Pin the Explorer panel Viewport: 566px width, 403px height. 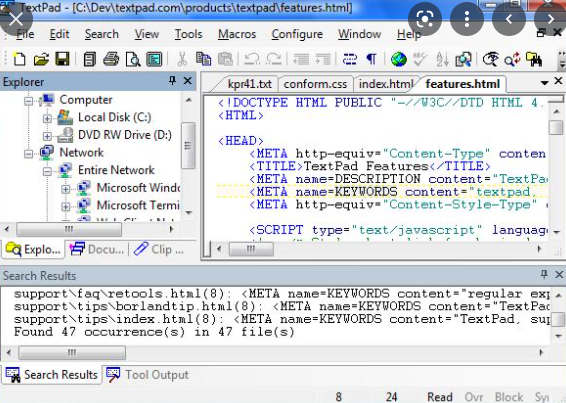pyautogui.click(x=173, y=81)
